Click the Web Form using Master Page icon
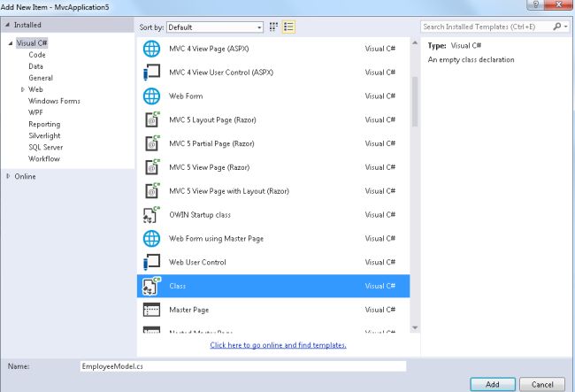This screenshot has height=392, width=575. tap(151, 238)
